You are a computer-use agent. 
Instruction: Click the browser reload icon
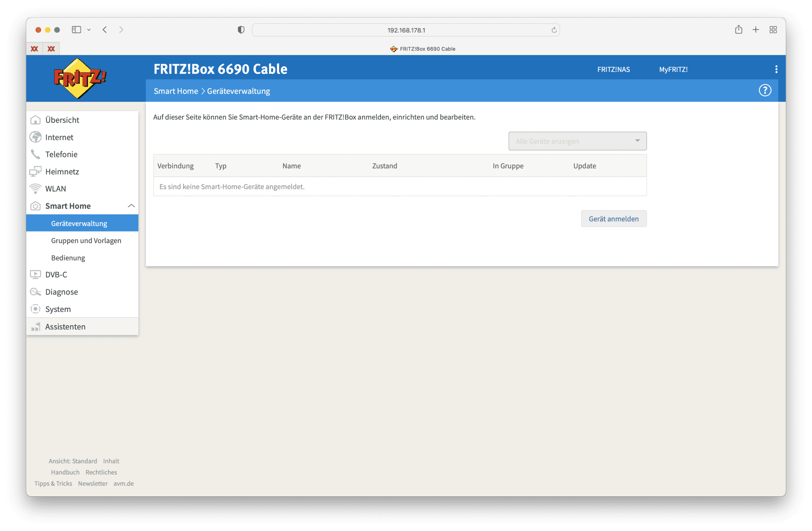coord(554,30)
